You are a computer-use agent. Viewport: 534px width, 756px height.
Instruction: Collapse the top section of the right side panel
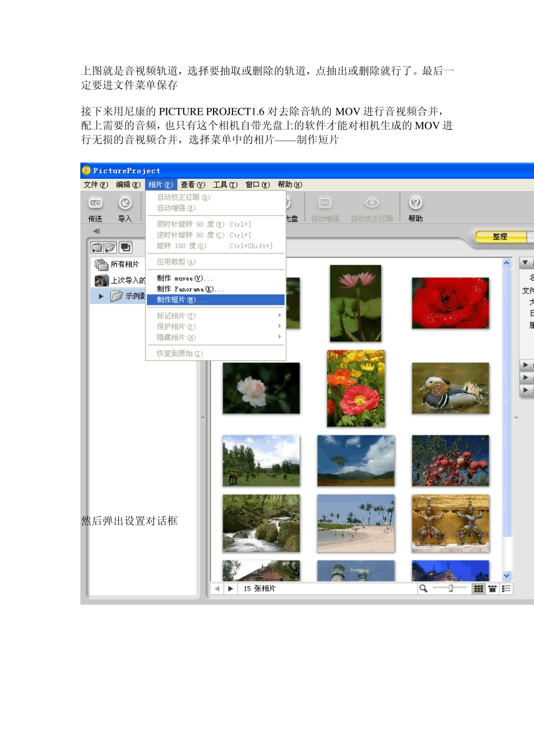pos(525,263)
